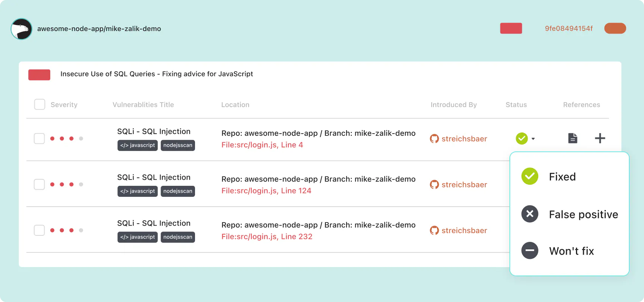
Task: Click the javascript tag in the third row
Action: 138,237
